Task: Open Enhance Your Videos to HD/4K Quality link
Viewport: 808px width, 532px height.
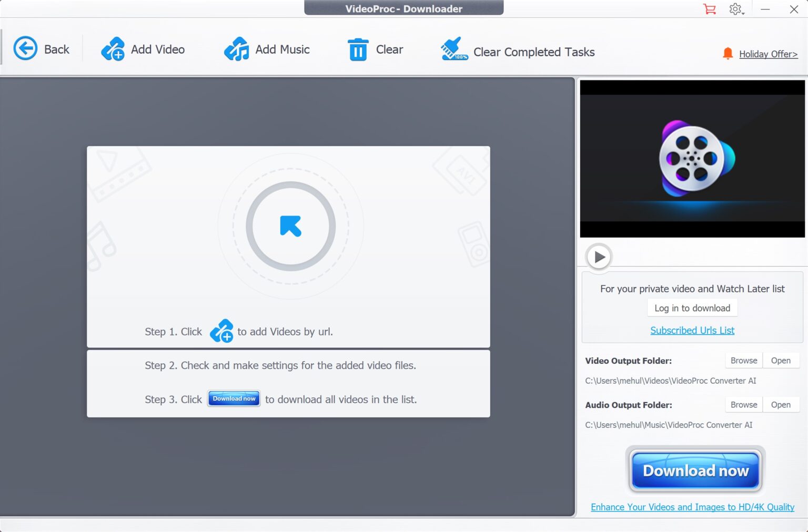Action: (x=692, y=507)
